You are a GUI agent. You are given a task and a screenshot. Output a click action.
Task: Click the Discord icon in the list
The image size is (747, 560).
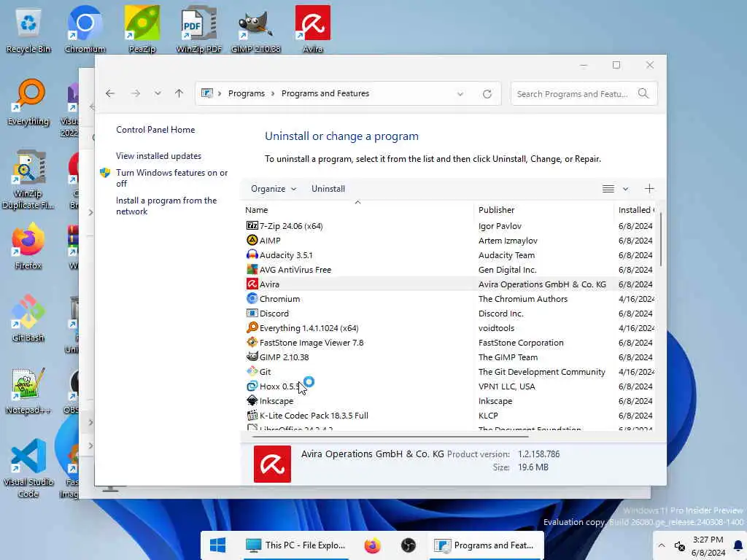252,314
